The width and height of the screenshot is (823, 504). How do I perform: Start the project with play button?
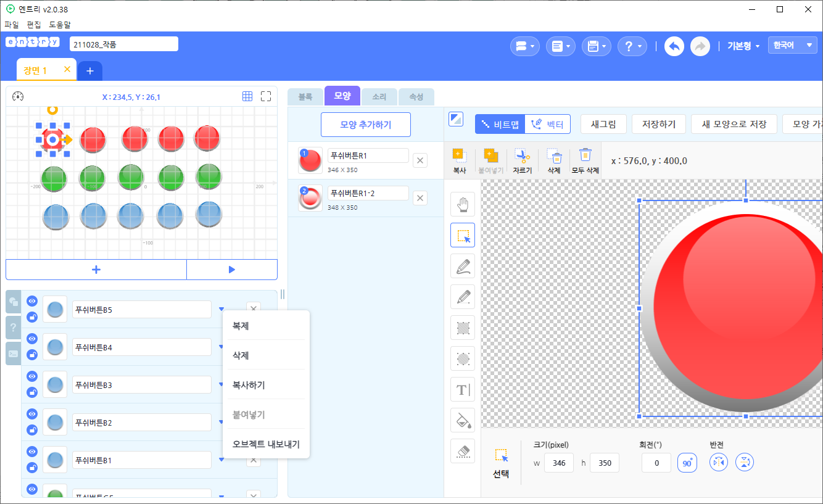[232, 270]
